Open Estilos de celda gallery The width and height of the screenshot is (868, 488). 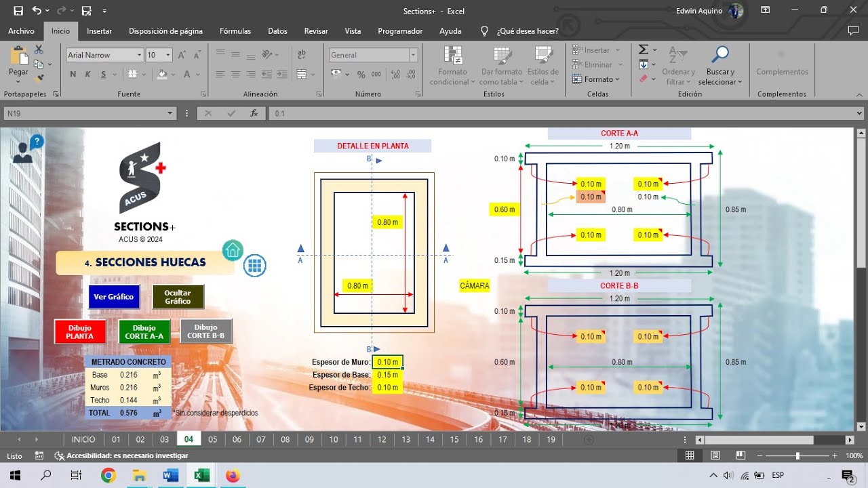tap(543, 66)
